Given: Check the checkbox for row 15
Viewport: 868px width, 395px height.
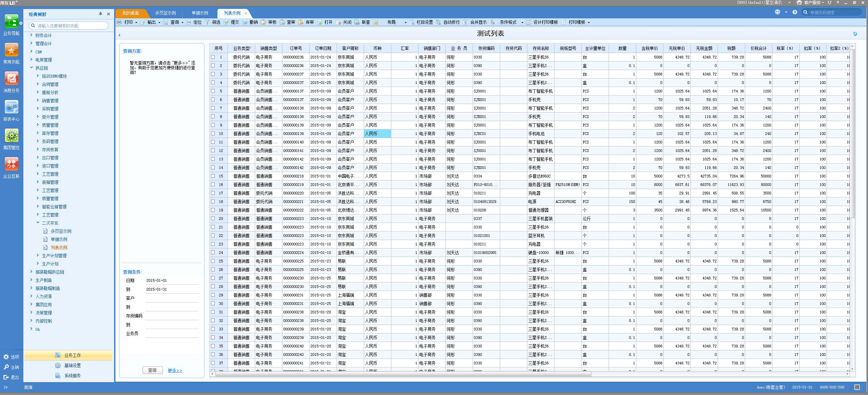Looking at the screenshot, I should [x=213, y=176].
